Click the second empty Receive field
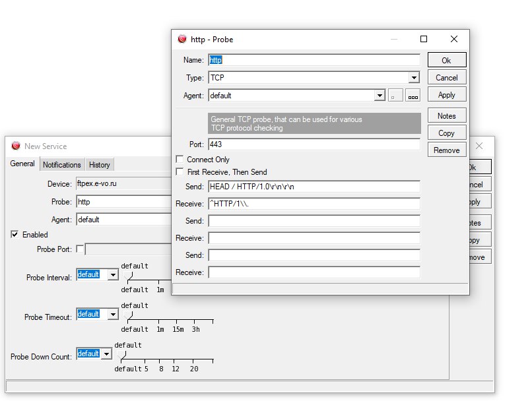The width and height of the screenshot is (532, 405). point(314,238)
